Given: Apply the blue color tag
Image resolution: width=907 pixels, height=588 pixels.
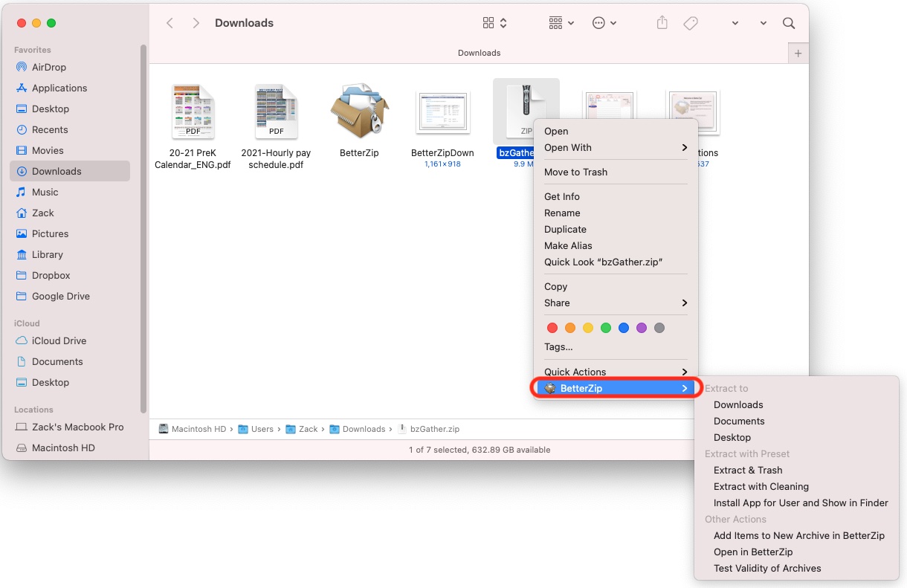Looking at the screenshot, I should [624, 328].
